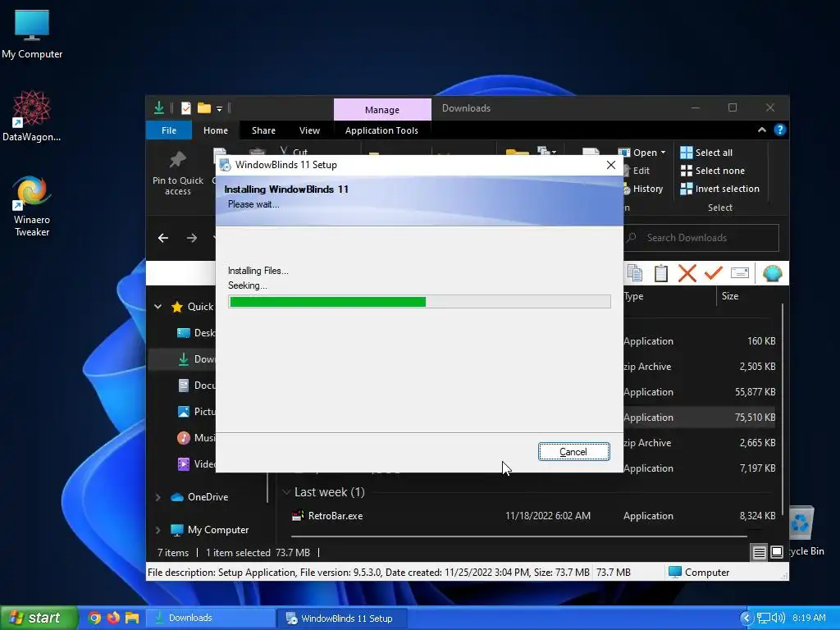Click the network icon in system tray
This screenshot has width=840, height=630.
pyautogui.click(x=763, y=619)
